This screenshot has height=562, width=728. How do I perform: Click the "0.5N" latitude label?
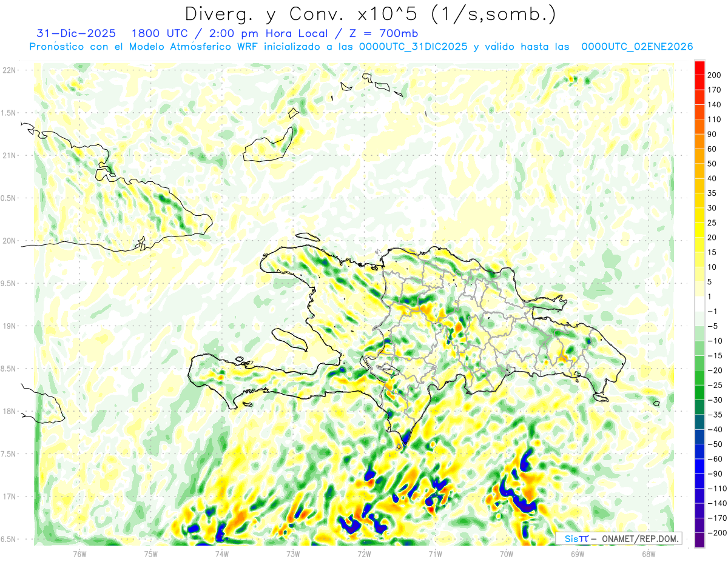(8, 198)
